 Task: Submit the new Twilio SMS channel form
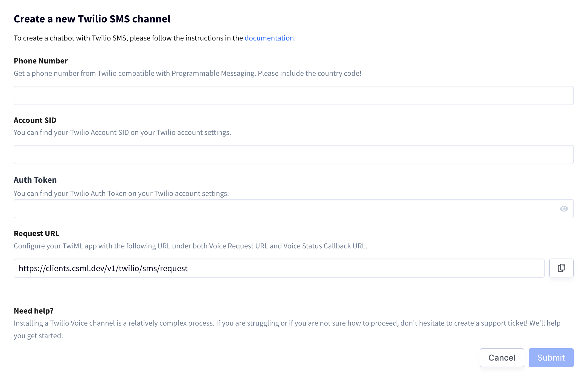click(x=551, y=358)
